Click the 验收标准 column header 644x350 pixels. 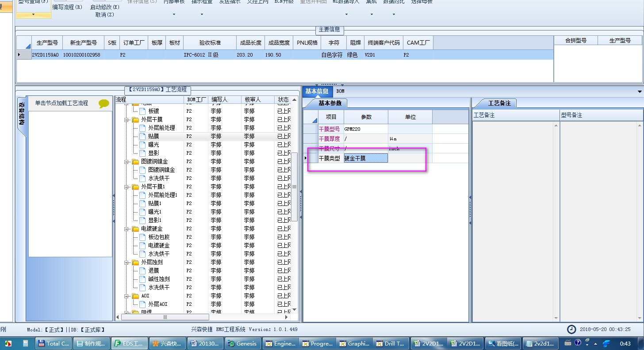(x=210, y=43)
